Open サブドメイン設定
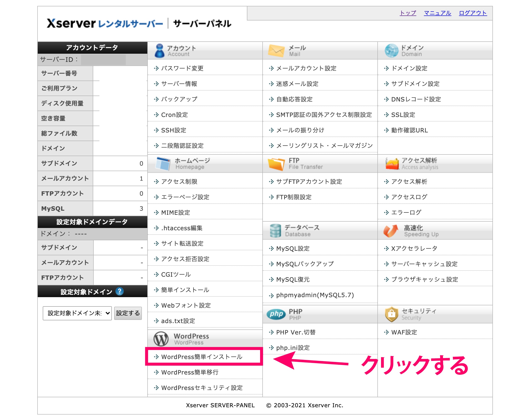Image resolution: width=532 pixels, height=420 pixels. tap(415, 83)
